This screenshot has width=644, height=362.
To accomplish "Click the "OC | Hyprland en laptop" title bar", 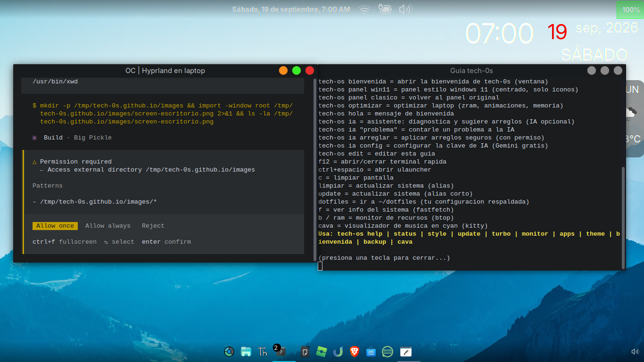I will coord(165,71).
